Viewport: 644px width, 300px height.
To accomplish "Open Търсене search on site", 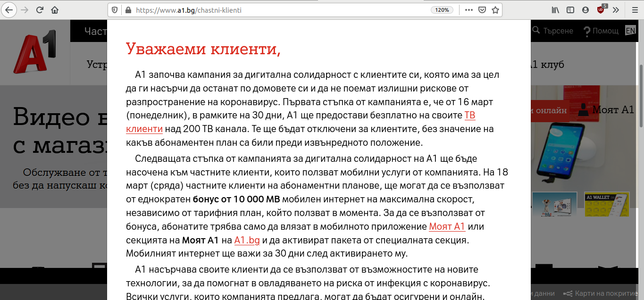I will coord(552,31).
